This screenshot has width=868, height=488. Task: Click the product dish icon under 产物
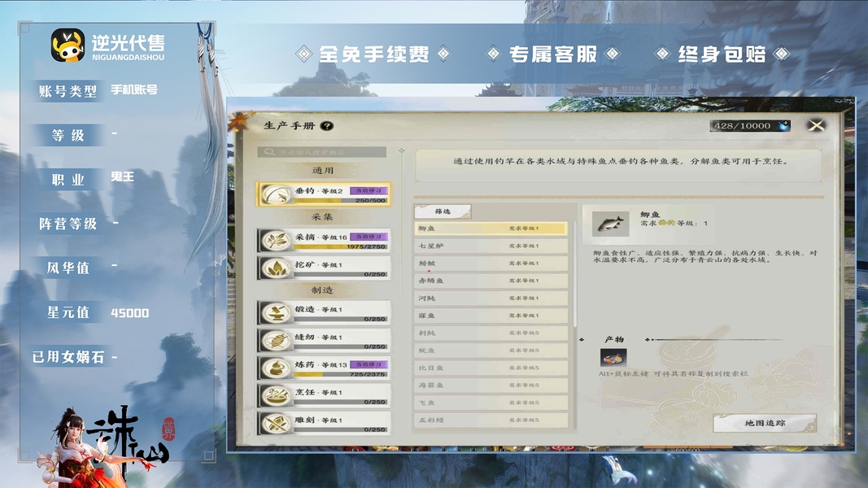pyautogui.click(x=613, y=357)
